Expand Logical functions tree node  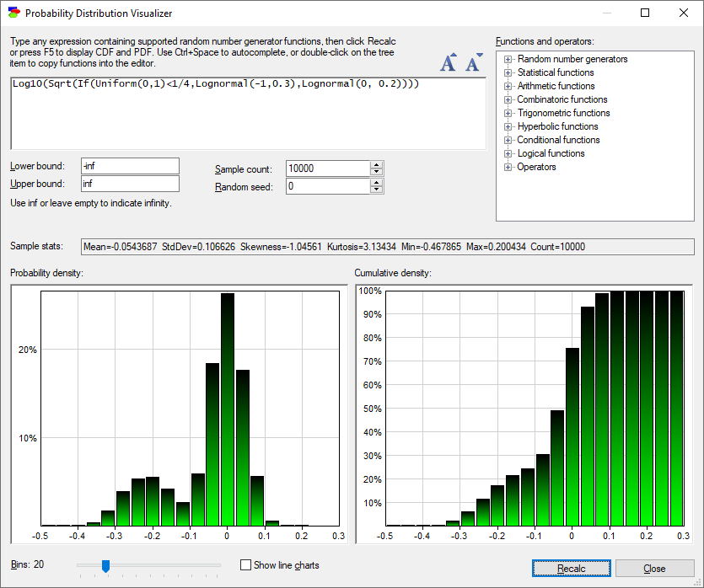coord(508,153)
